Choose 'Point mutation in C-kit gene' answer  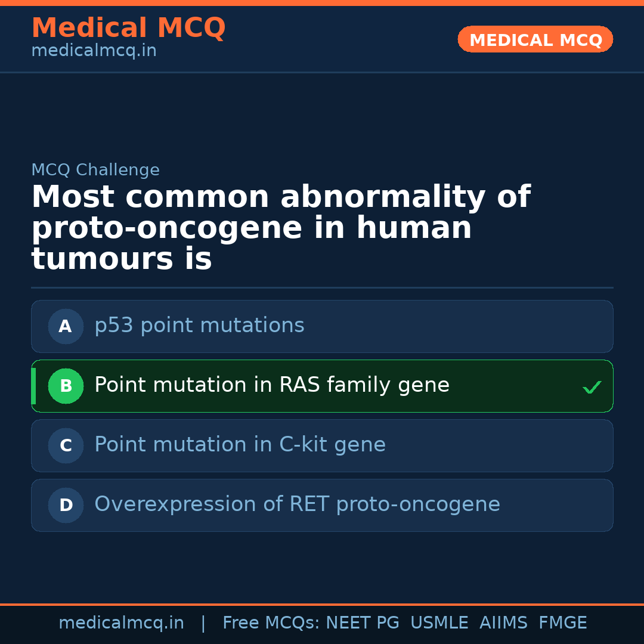pyautogui.click(x=240, y=445)
